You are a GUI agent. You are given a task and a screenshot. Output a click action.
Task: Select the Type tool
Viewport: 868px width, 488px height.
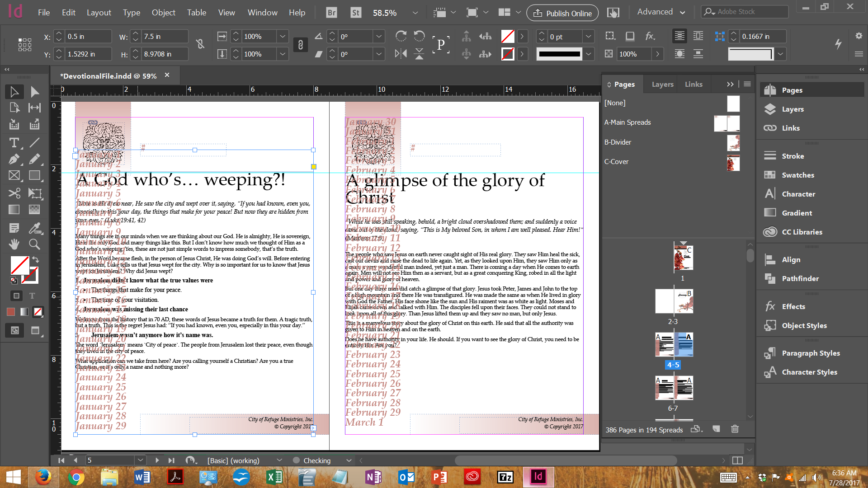tap(14, 143)
